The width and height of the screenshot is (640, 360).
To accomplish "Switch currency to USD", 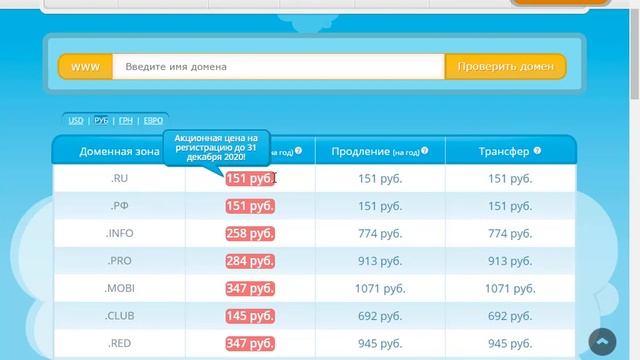I will pos(76,121).
